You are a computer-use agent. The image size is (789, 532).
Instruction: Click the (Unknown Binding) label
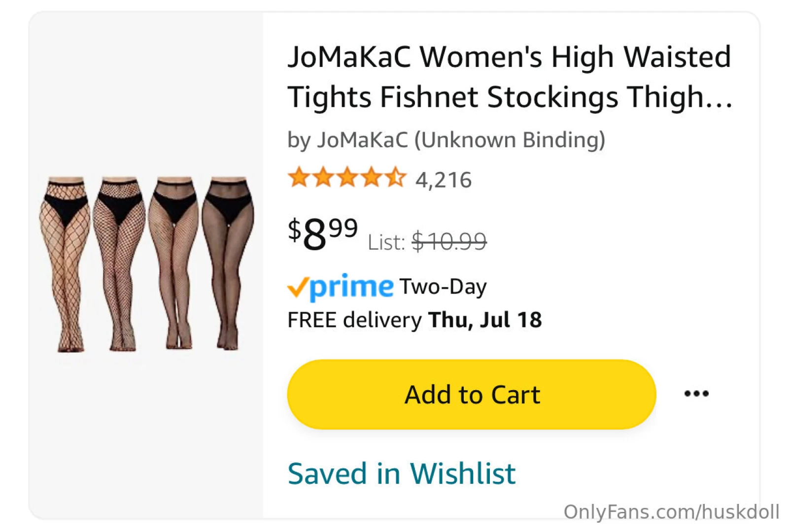tap(510, 140)
